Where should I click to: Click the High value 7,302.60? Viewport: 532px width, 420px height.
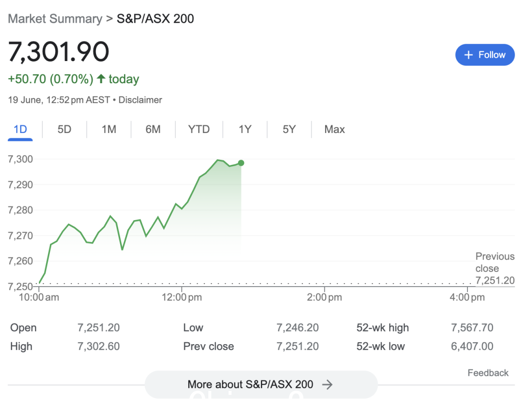click(x=99, y=346)
